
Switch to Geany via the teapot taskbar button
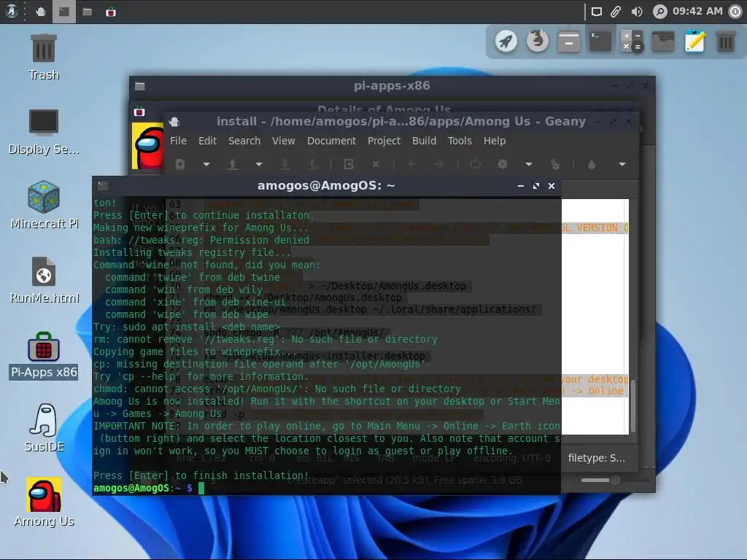pos(41,12)
